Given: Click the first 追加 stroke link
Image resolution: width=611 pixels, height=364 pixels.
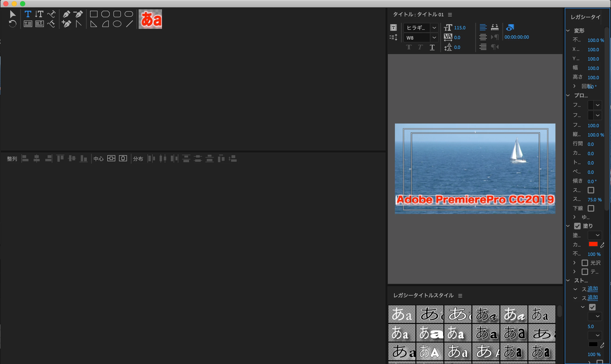Looking at the screenshot, I should coord(593,289).
